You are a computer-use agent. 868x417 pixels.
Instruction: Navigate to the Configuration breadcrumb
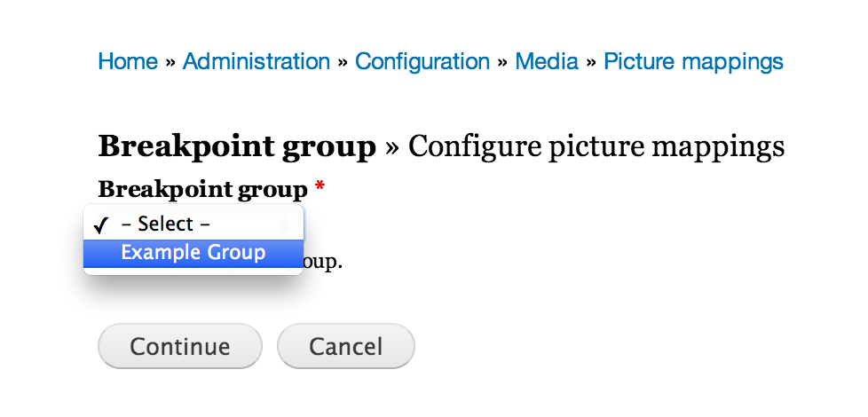click(x=422, y=61)
